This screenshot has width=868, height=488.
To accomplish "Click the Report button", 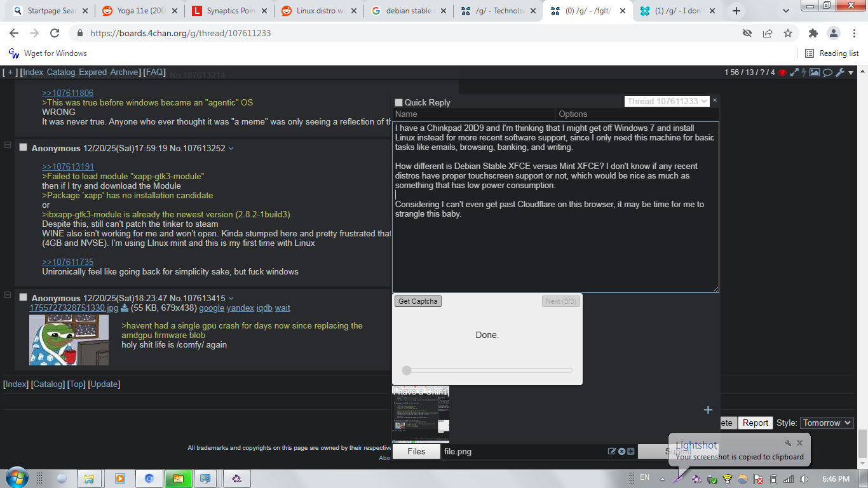I will (756, 423).
